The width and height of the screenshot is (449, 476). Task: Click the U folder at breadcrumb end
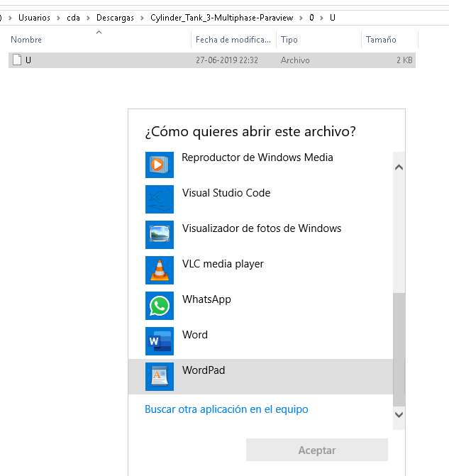(333, 18)
